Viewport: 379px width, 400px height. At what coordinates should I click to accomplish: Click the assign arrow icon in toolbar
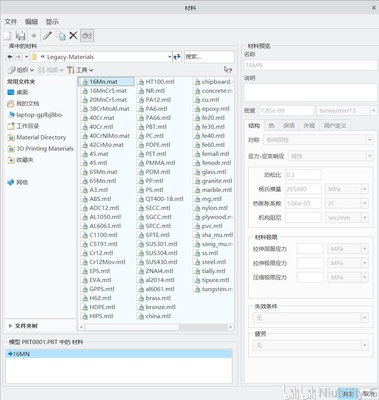click(x=34, y=35)
